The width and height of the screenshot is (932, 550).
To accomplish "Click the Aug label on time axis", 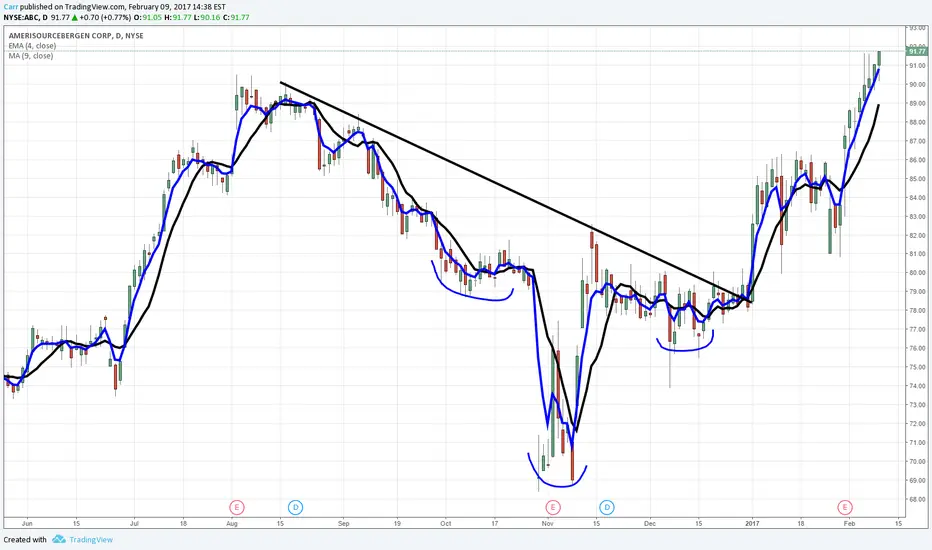I will click(232, 524).
